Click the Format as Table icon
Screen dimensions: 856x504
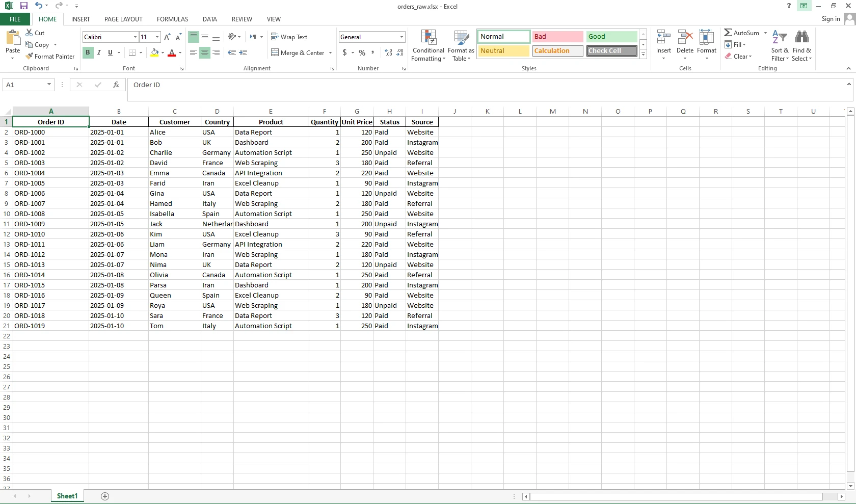click(x=461, y=45)
